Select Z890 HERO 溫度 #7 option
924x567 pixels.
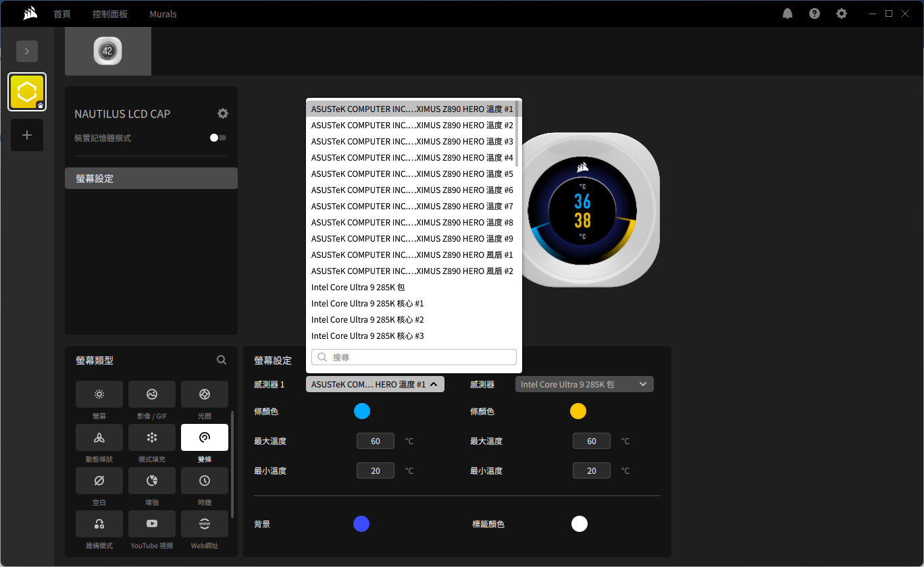pyautogui.click(x=411, y=206)
